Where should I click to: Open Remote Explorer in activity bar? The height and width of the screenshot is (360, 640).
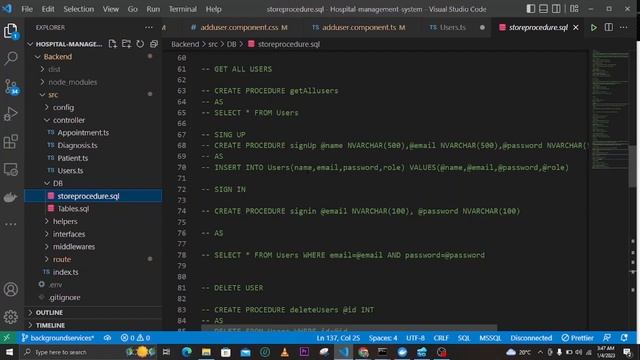[11, 169]
